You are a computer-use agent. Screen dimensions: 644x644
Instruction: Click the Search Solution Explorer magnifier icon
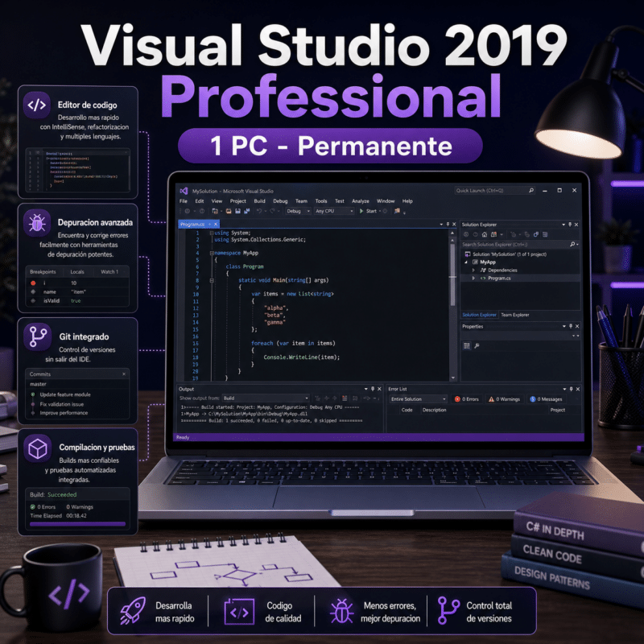pos(572,245)
